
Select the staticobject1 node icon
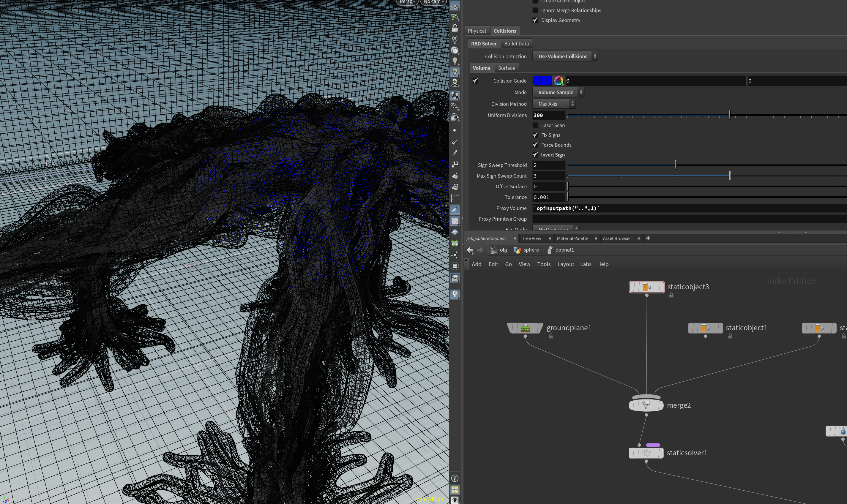tap(705, 328)
